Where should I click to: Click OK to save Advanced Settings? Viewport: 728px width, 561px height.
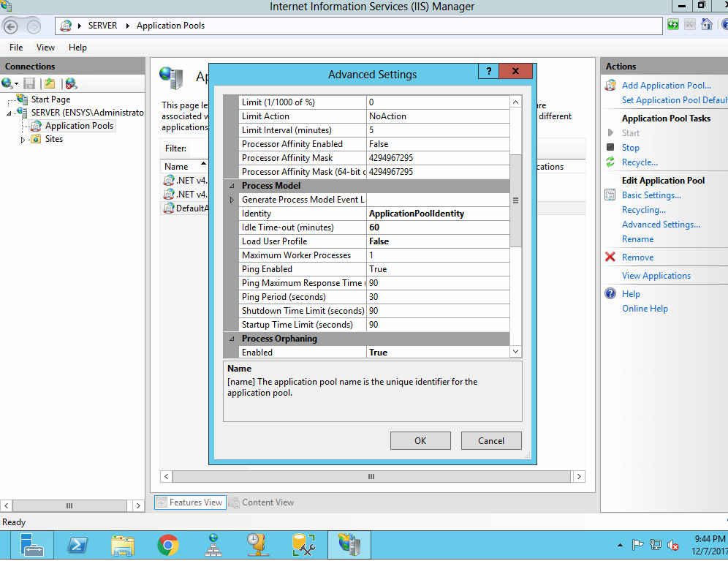[x=420, y=440]
